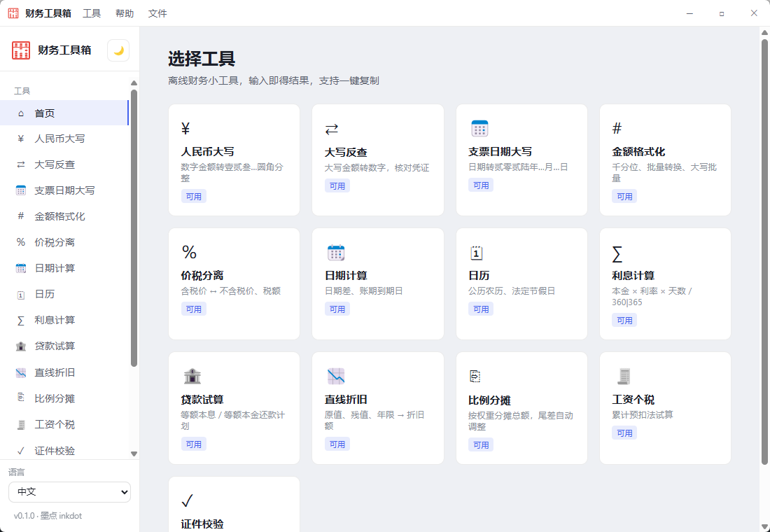Screen dimensions: 770x532
Task: Click the % icon beside sidebar 价税分离
Action: click(20, 242)
